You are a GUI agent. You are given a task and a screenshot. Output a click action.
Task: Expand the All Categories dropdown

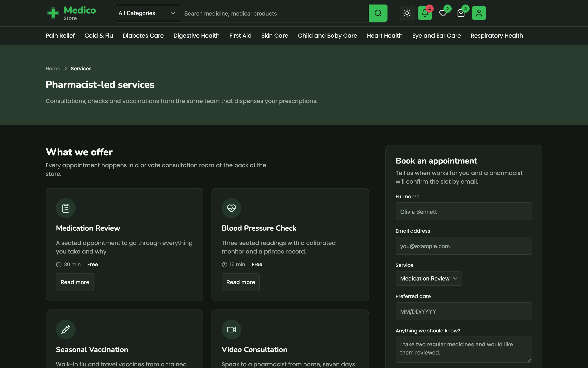(147, 13)
